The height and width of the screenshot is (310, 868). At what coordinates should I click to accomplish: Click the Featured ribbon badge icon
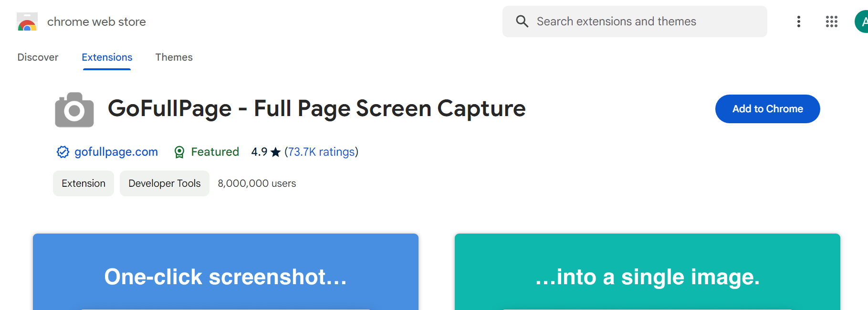(179, 152)
